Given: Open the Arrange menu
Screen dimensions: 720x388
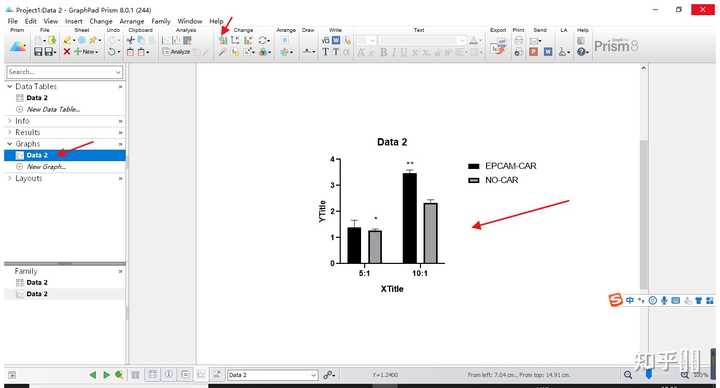Looking at the screenshot, I should point(132,21).
